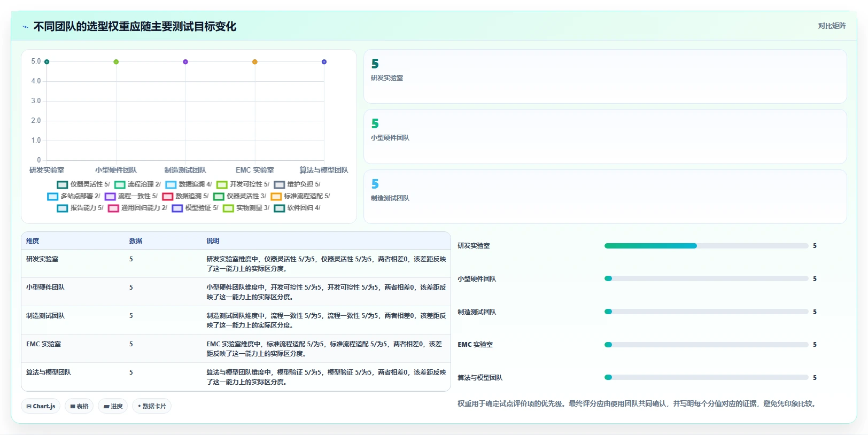Toggle legend item 仪器灵活性 5/
868x435 pixels.
tap(83, 184)
